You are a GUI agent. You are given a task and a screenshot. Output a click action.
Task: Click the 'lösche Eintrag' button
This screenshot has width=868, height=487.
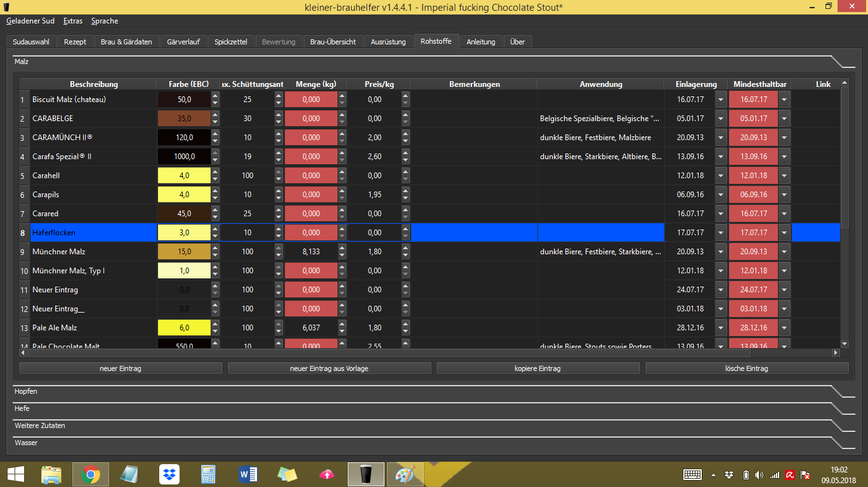coord(746,368)
